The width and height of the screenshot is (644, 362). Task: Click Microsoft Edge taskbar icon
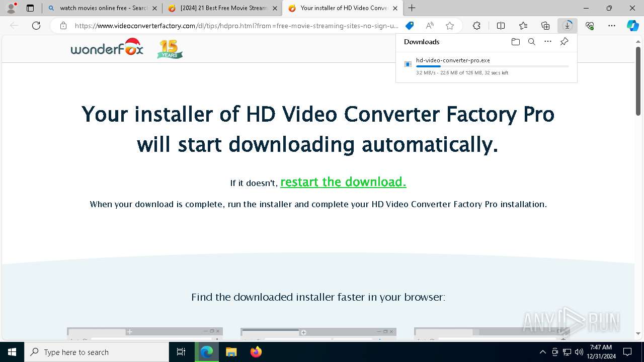coord(207,352)
